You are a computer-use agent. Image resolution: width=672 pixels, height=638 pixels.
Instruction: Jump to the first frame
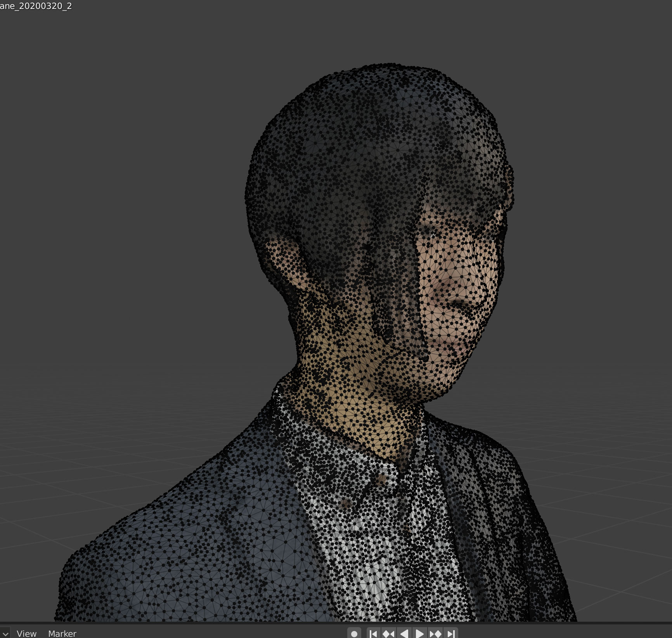click(x=373, y=634)
